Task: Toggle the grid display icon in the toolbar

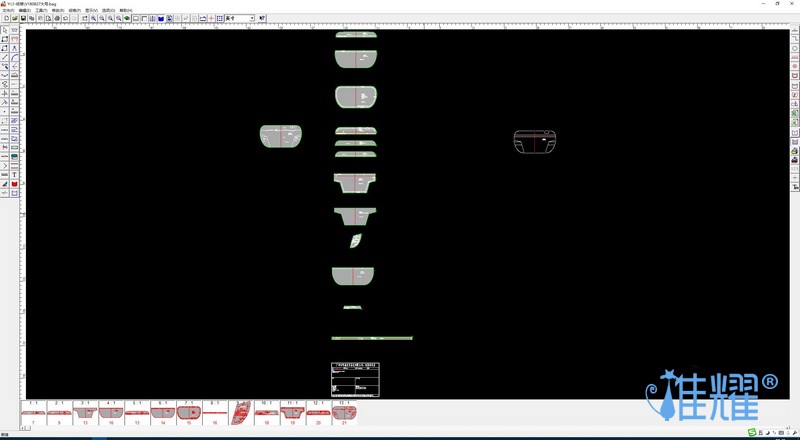Action: 220,18
